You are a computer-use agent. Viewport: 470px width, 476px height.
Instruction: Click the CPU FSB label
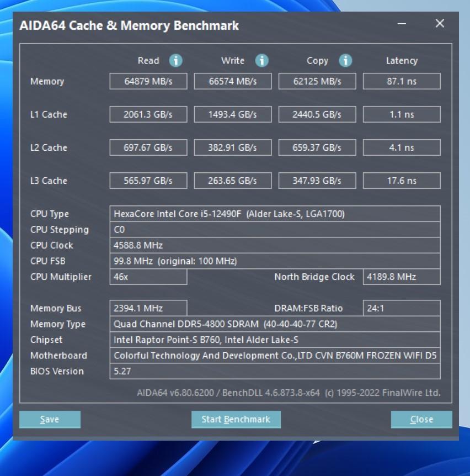tap(47, 261)
